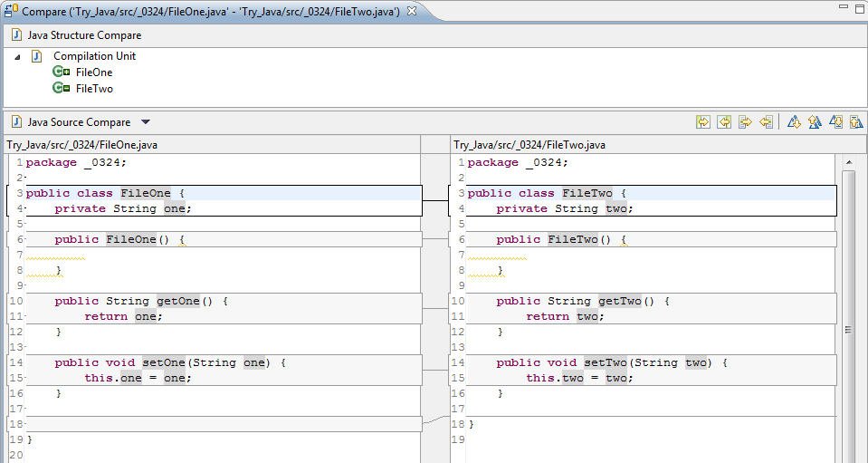Minimize the compare editor view
This screenshot has height=463, width=868.
point(842,8)
